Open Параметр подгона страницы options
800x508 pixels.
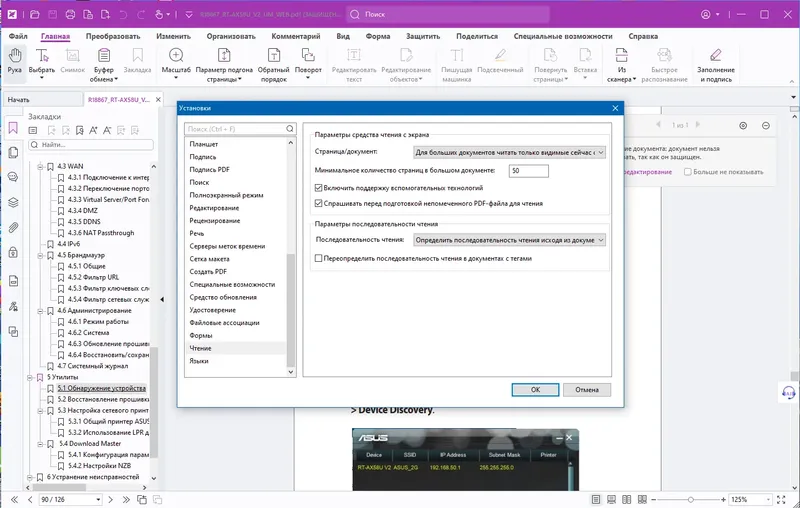point(224,64)
